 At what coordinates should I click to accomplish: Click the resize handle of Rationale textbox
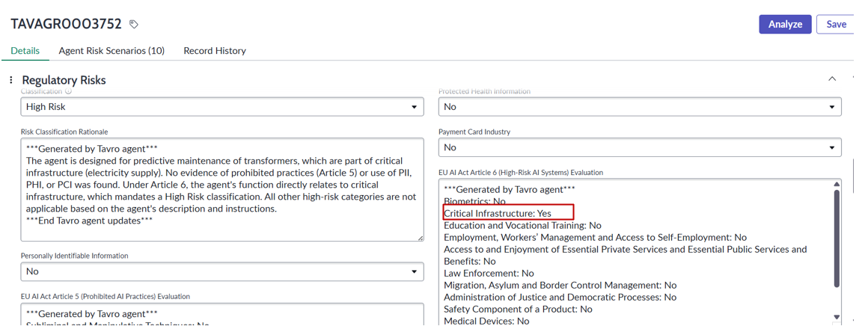pyautogui.click(x=421, y=238)
